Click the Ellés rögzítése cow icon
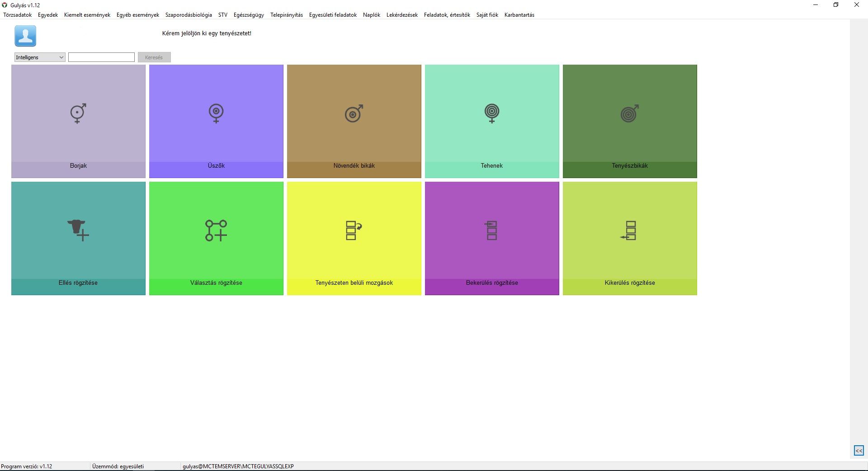Viewport: 868px width, 471px height. pyautogui.click(x=78, y=230)
